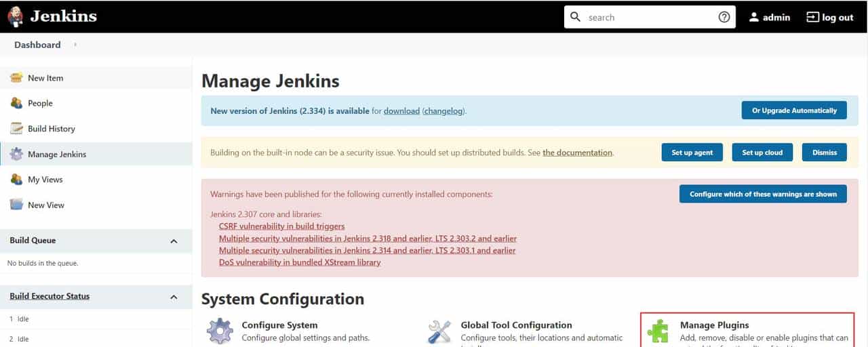The width and height of the screenshot is (868, 347).
Task: Open vulnerabilities link for Jenkins 2.318 and earlier
Action: [x=368, y=239]
